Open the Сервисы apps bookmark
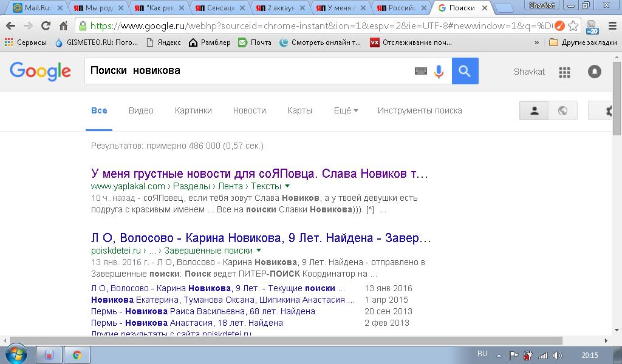 point(26,42)
